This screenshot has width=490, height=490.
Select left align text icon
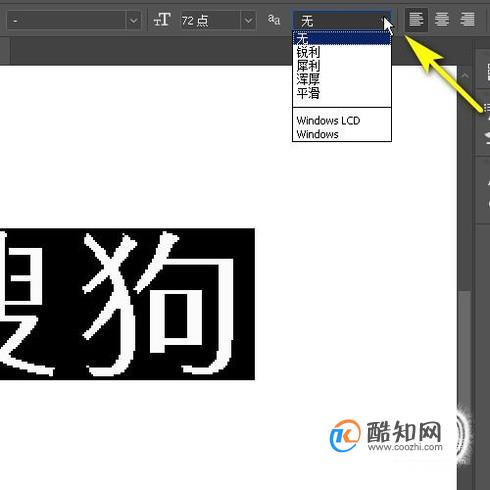point(416,20)
